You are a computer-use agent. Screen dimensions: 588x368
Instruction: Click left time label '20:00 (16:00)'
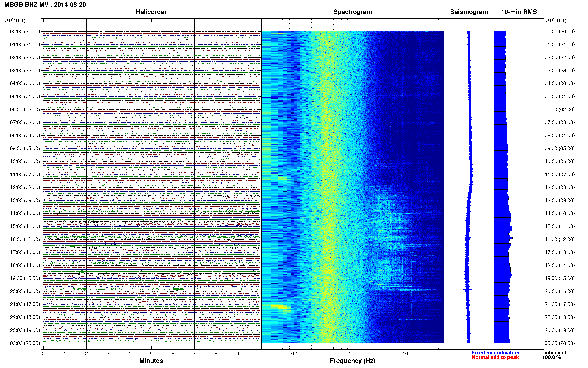(x=25, y=291)
